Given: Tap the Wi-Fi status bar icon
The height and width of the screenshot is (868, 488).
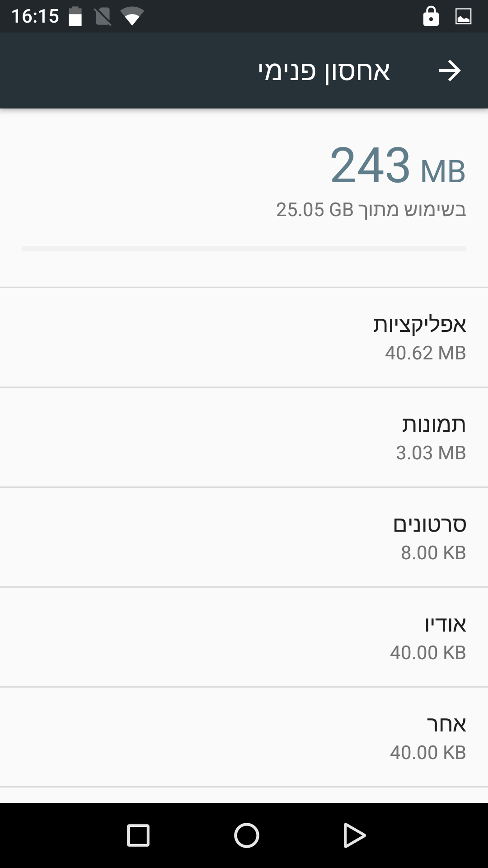Looking at the screenshot, I should tap(132, 17).
